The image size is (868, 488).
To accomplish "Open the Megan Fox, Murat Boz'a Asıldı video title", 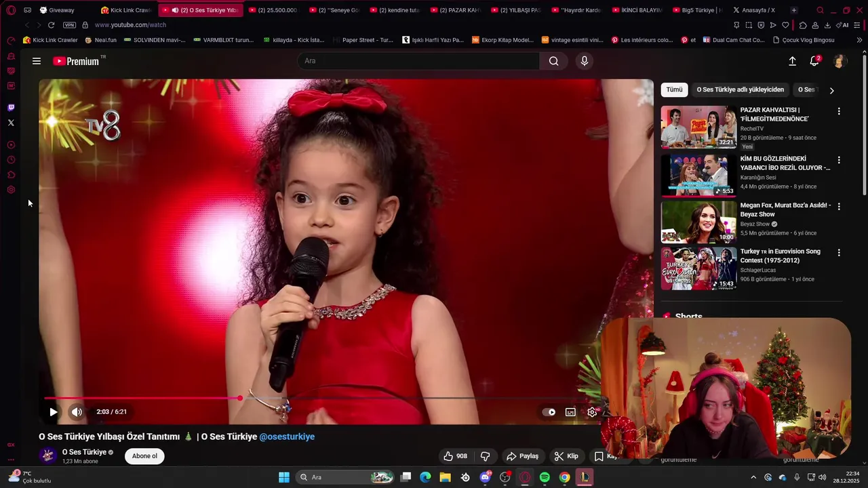I will point(785,209).
